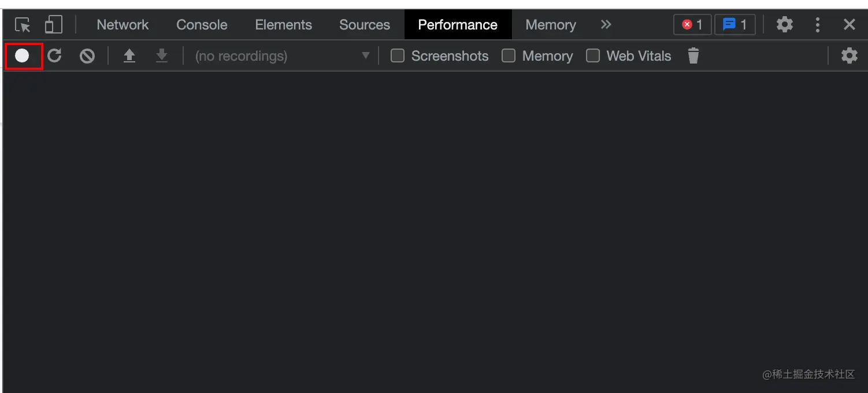The height and width of the screenshot is (393, 868).
Task: Click the load profile upload icon
Action: click(129, 56)
